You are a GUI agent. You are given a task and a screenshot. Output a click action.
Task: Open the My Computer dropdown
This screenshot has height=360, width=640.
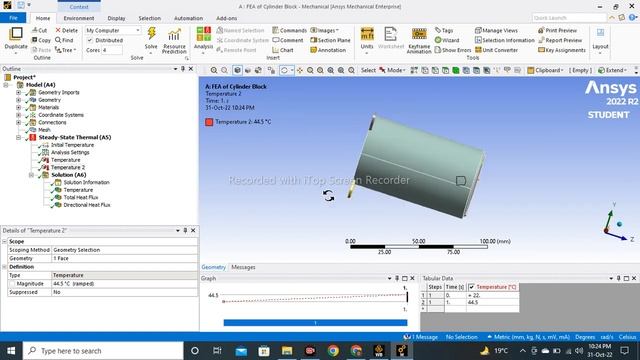113,30
